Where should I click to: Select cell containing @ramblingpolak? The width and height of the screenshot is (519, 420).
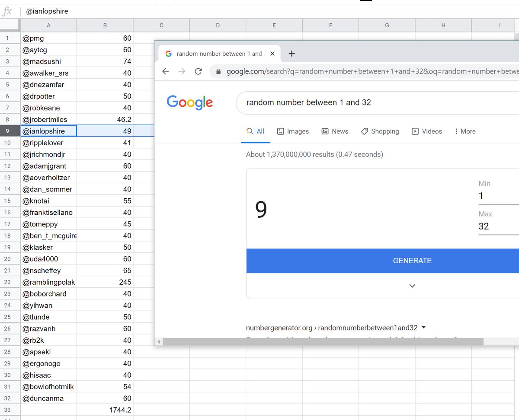(x=48, y=282)
